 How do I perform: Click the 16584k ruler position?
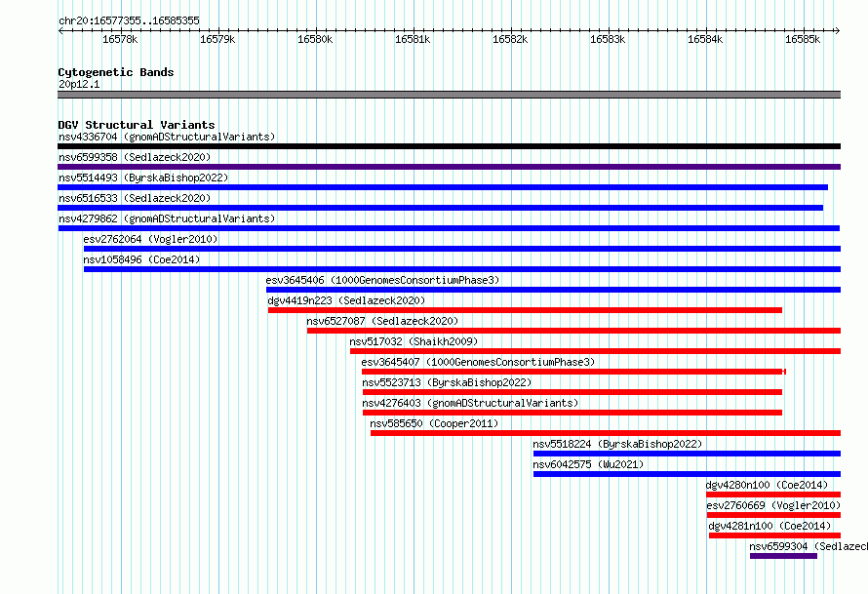[x=705, y=39]
